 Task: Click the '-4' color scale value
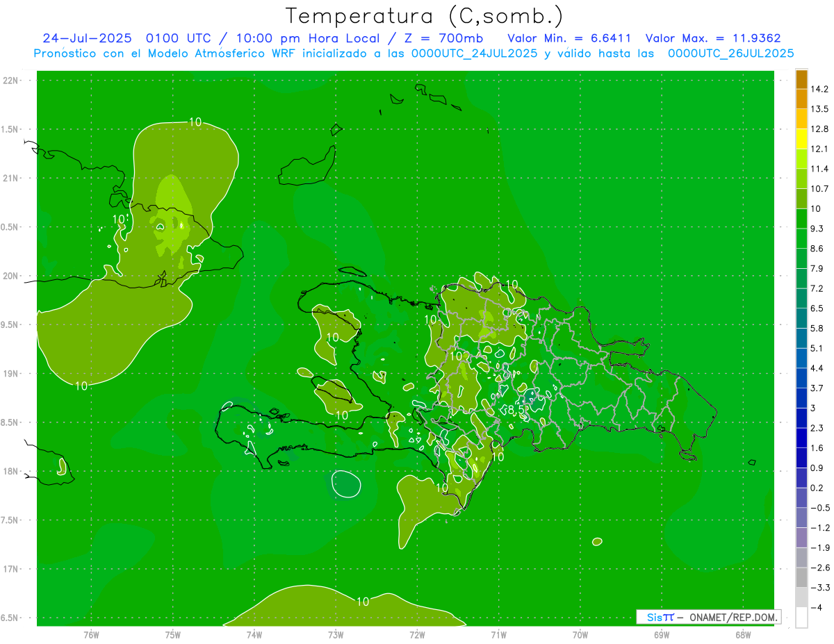(x=817, y=608)
